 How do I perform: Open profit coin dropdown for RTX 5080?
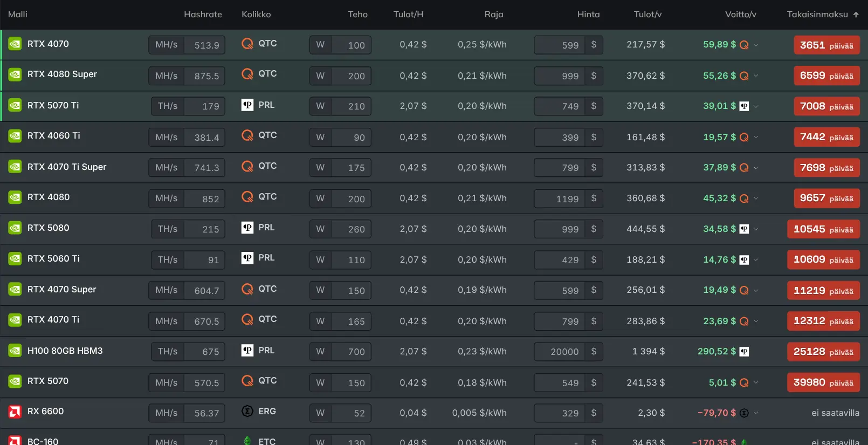point(756,229)
